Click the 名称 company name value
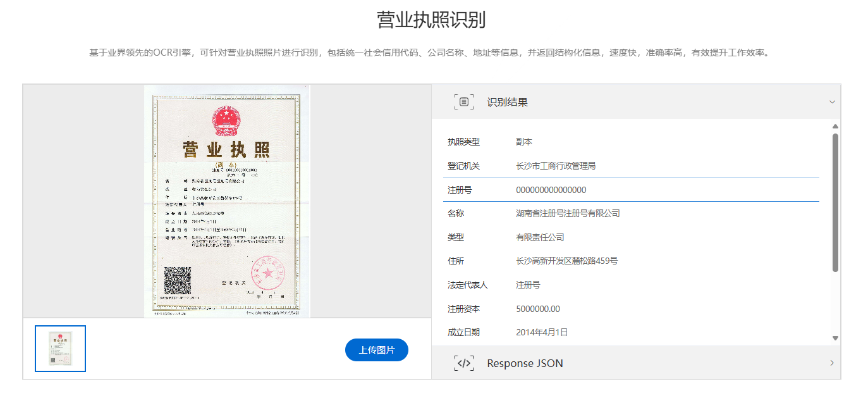Viewport: 868px width, 398px height. (x=568, y=213)
